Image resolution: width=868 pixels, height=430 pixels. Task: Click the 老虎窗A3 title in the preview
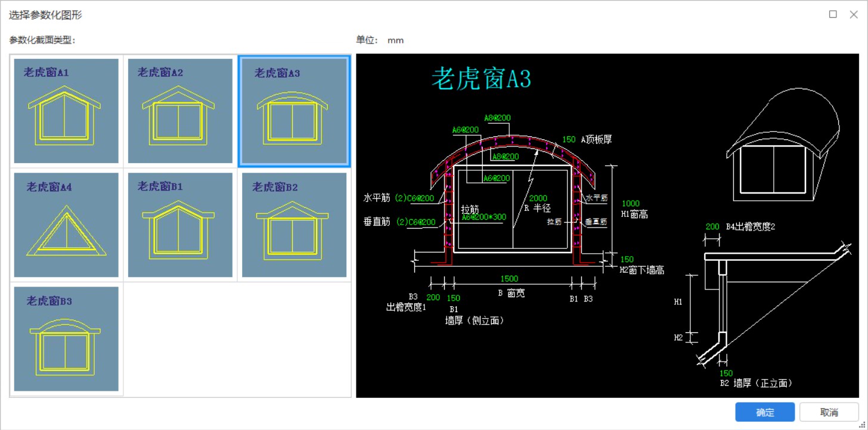tap(481, 79)
